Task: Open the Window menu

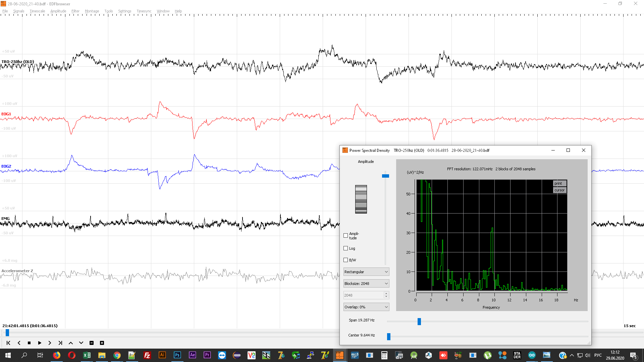Action: [163, 11]
